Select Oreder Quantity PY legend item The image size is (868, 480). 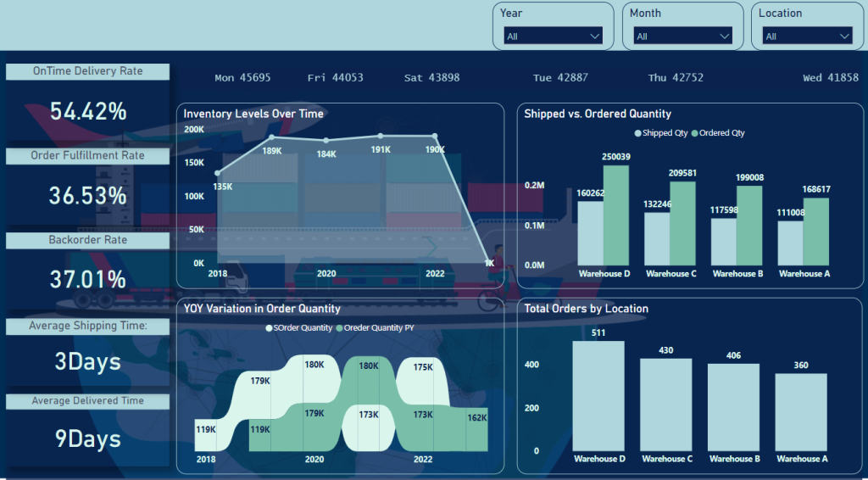point(340,327)
